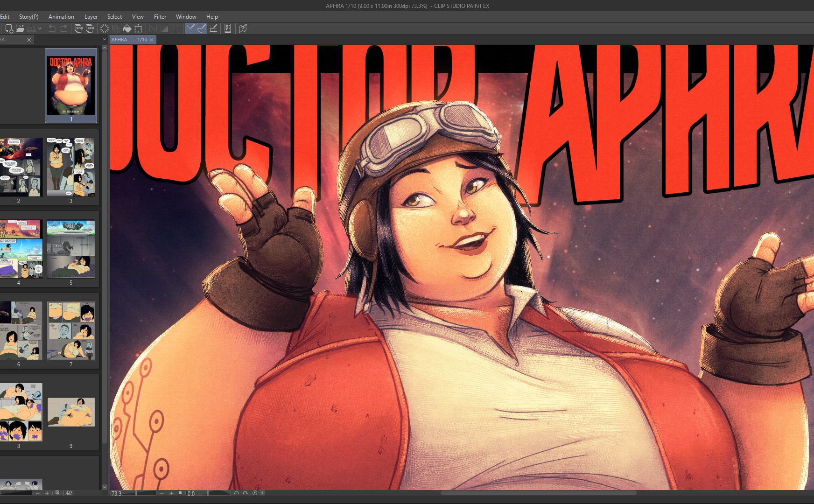Image resolution: width=814 pixels, height=504 pixels.
Task: Expand the page manager tab list chevron
Action: [x=105, y=40]
